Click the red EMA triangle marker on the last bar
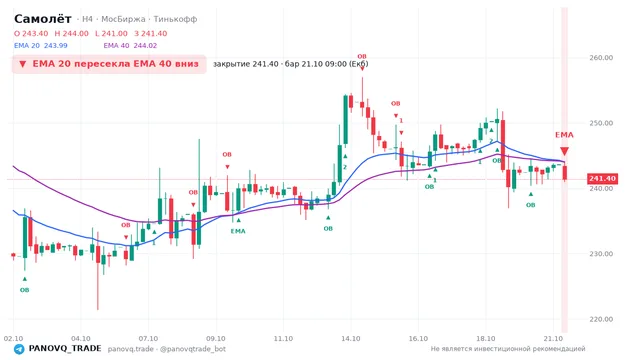The height and width of the screenshot is (360, 640). 564,151
